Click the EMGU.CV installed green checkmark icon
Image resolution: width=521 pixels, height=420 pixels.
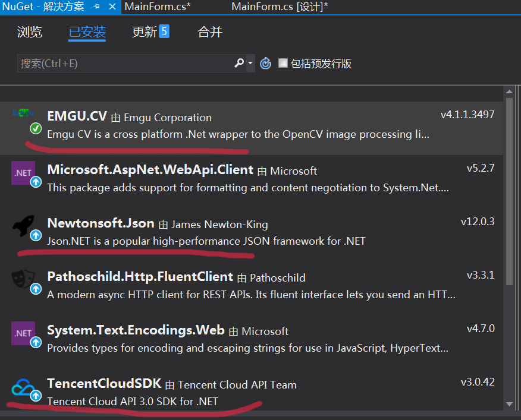pyautogui.click(x=36, y=129)
